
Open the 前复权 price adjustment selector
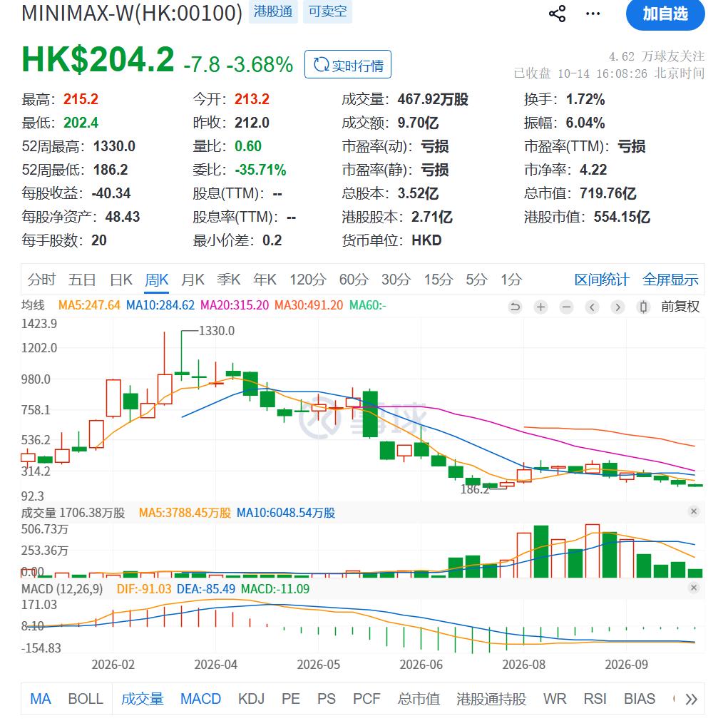point(680,307)
